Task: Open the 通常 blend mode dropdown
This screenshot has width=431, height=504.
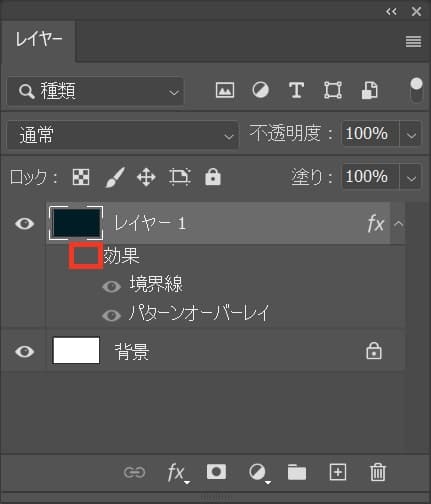Action: click(x=123, y=135)
